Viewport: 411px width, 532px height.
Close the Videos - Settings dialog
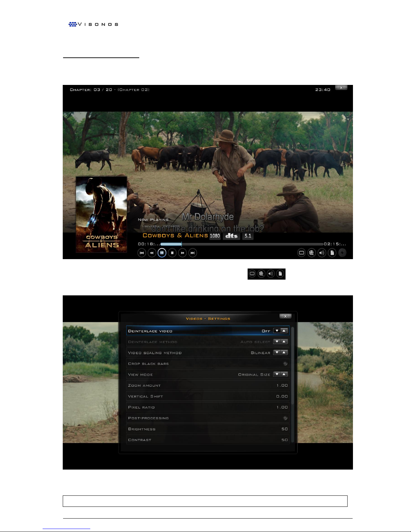pyautogui.click(x=286, y=316)
